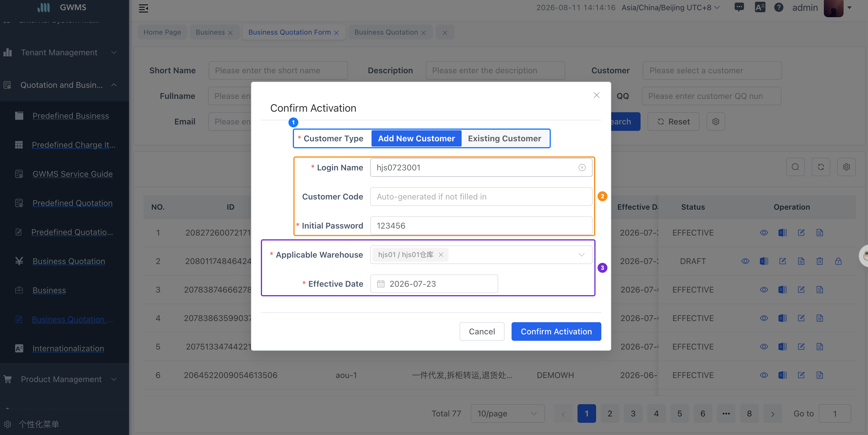The height and width of the screenshot is (435, 868).
Task: Open the timezone Asia/China/Beijing dropdown
Action: coord(670,8)
